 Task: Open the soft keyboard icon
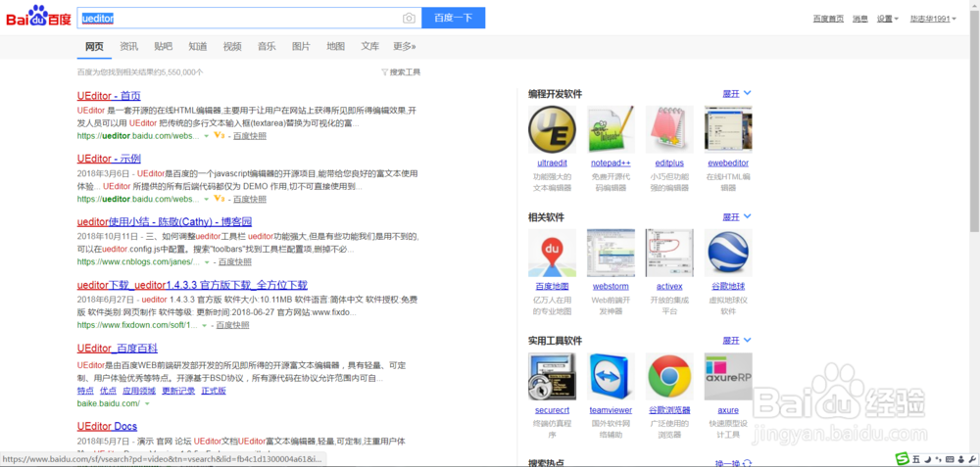point(948,459)
